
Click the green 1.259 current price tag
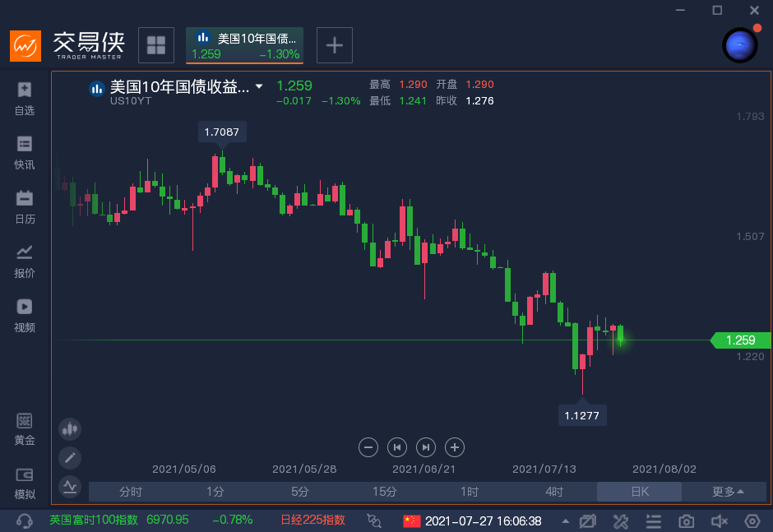pos(740,340)
